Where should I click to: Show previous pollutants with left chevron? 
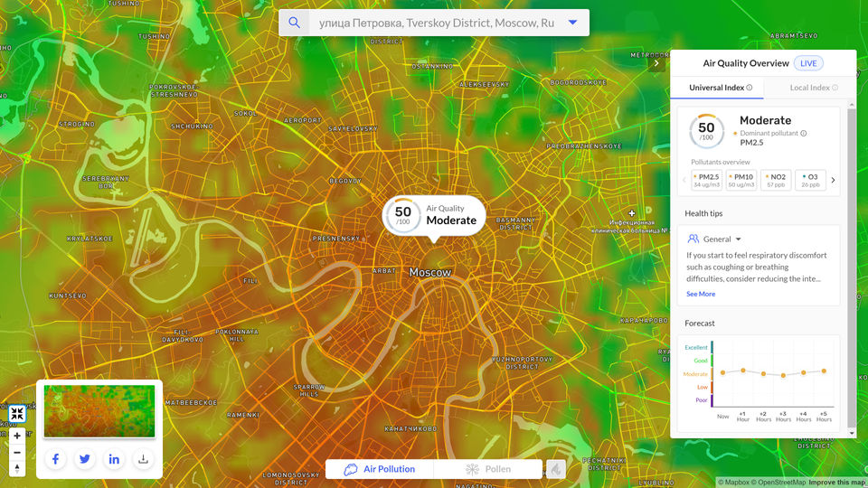(x=684, y=181)
